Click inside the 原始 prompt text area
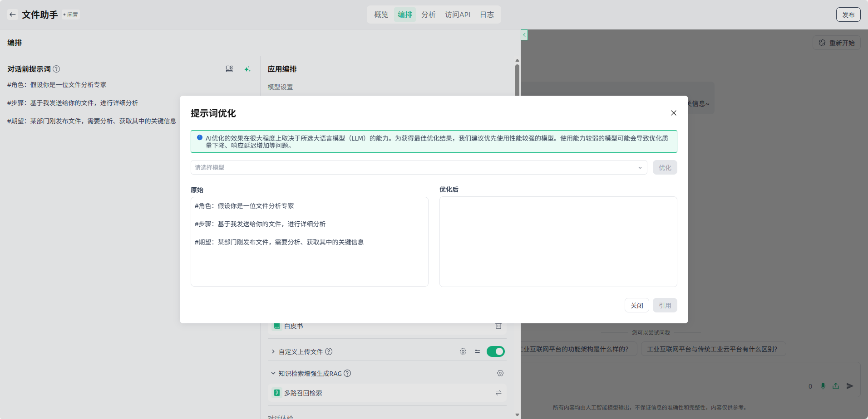This screenshot has width=868, height=419. (x=309, y=263)
